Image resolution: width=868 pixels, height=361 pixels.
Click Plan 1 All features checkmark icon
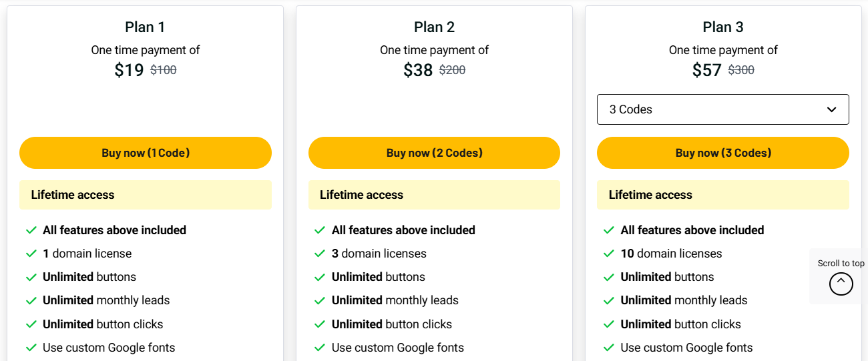(31, 230)
